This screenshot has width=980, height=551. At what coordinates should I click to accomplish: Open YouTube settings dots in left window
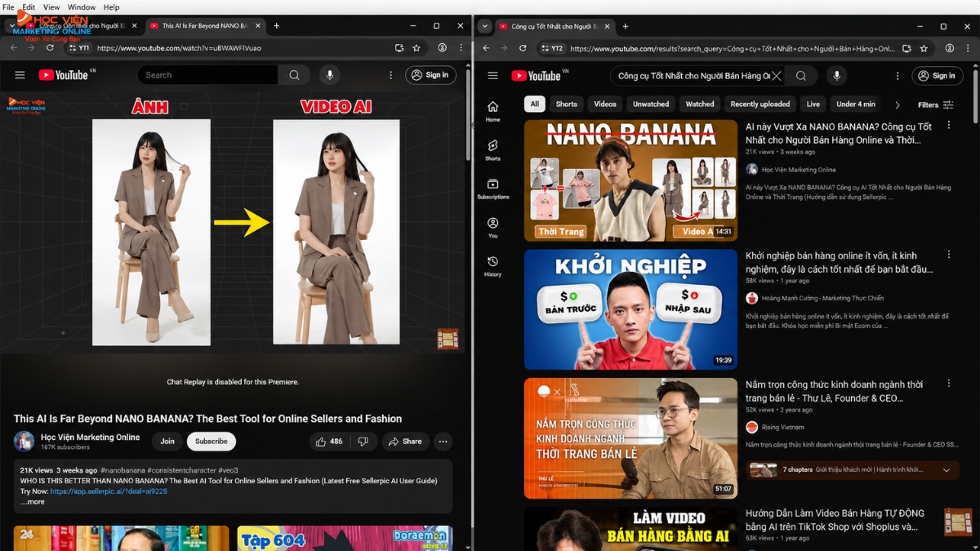[x=390, y=75]
